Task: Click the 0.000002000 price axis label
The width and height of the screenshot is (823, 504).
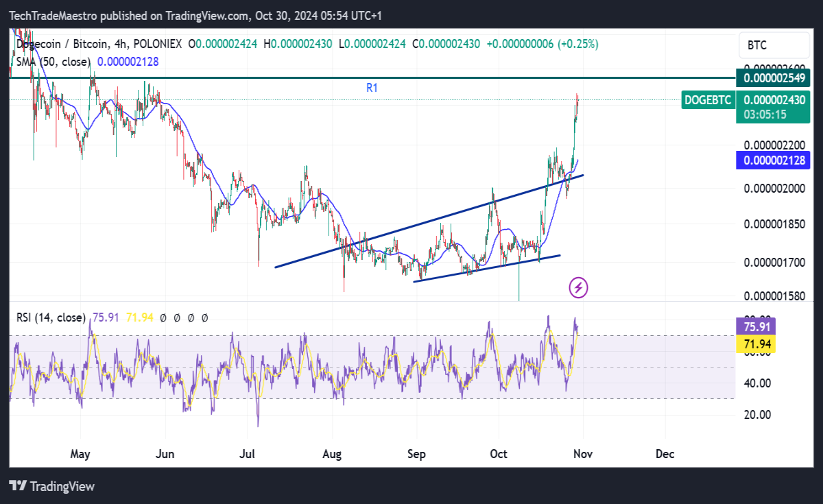Action: (x=775, y=188)
